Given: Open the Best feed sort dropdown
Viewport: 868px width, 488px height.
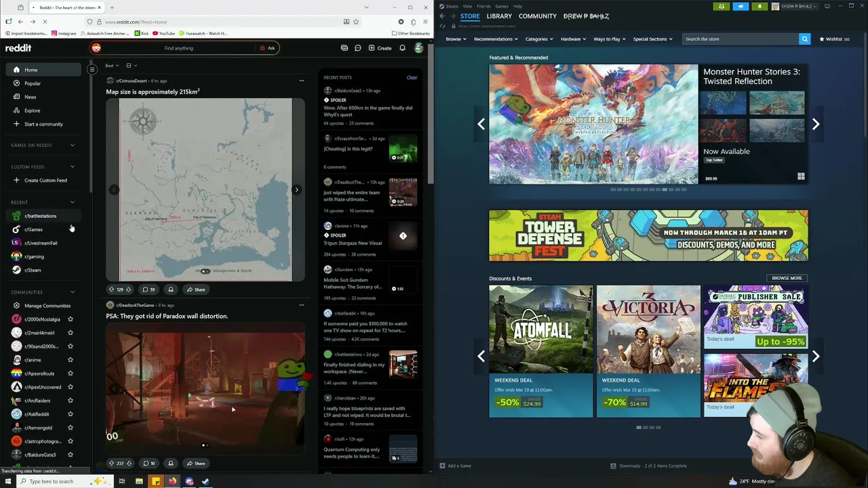Looking at the screenshot, I should 113,66.
